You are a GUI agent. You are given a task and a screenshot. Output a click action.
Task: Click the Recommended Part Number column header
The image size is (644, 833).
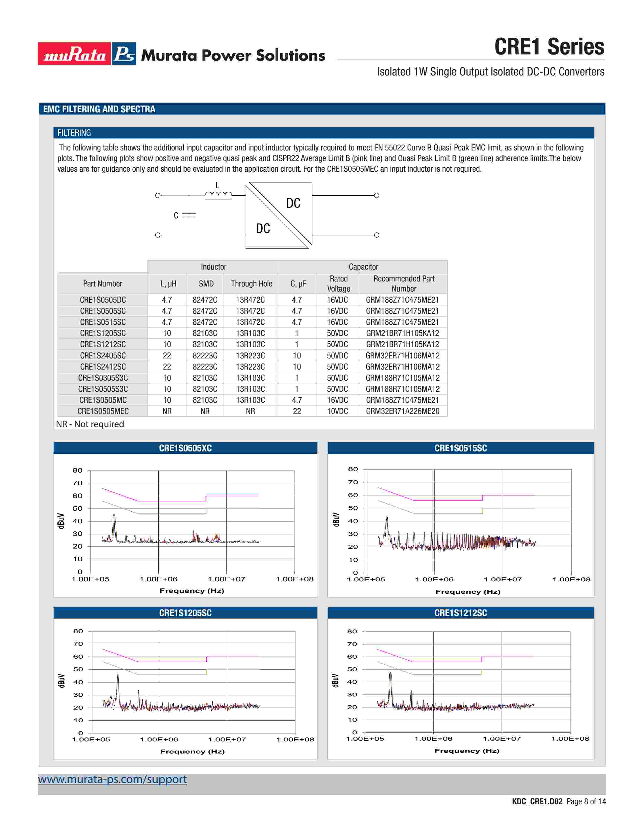click(x=404, y=283)
